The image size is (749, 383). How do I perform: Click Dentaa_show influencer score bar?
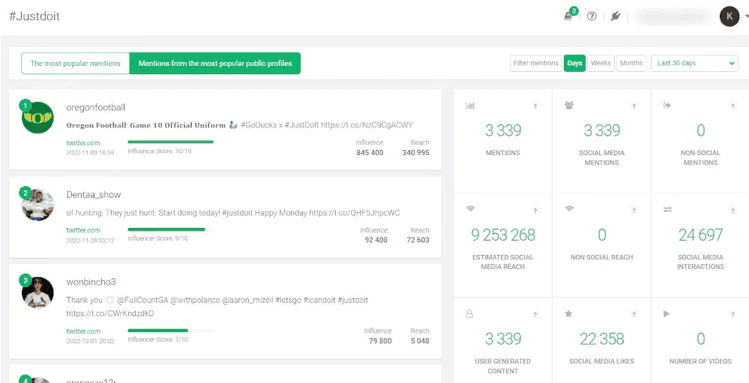click(170, 230)
